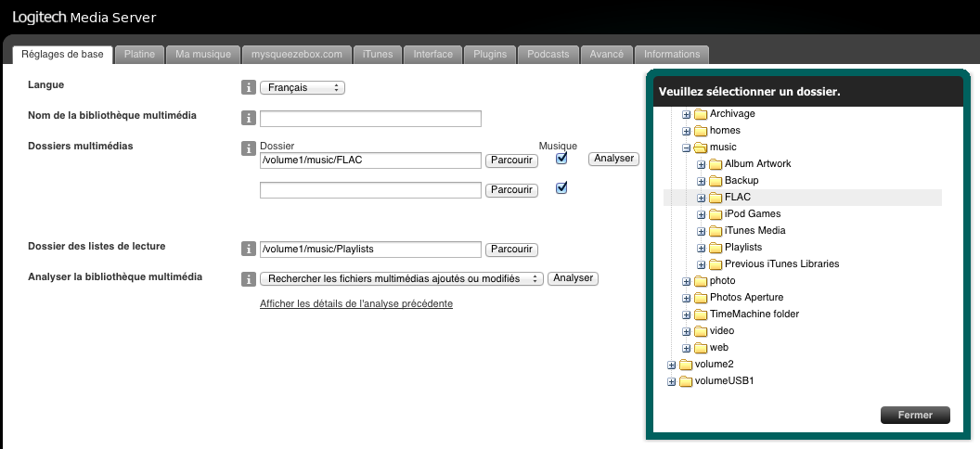The height and width of the screenshot is (449, 980).
Task: Switch to the Ma musique tab
Action: coord(203,55)
